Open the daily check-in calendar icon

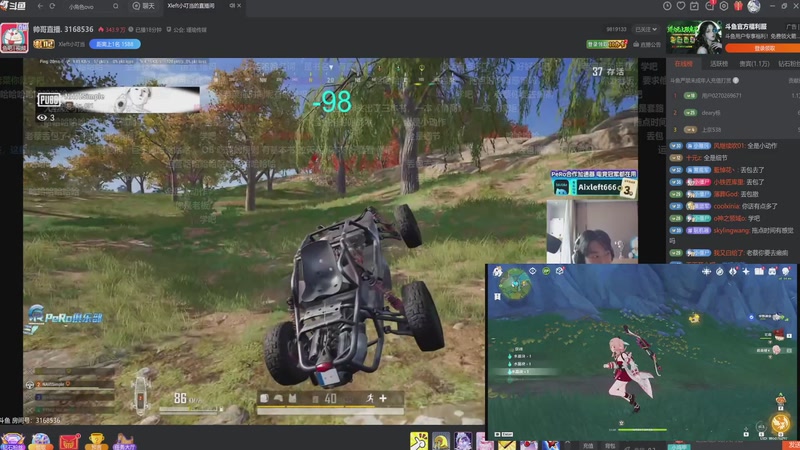coord(694,6)
